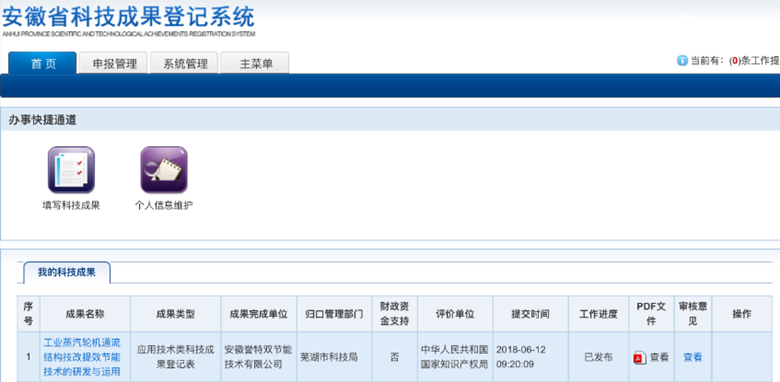Select the 我的科技成果 tab
Viewport: 780px width, 382px height.
tap(67, 273)
